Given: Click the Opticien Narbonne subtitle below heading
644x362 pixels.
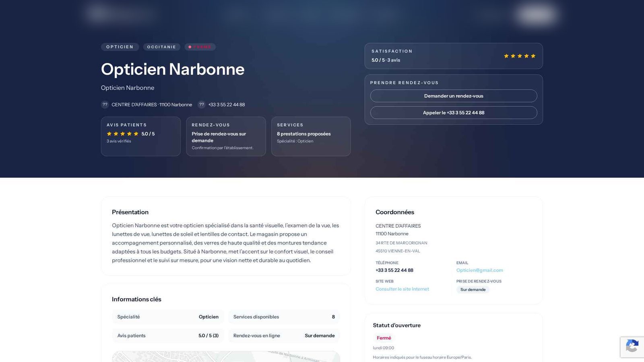Looking at the screenshot, I should (128, 88).
